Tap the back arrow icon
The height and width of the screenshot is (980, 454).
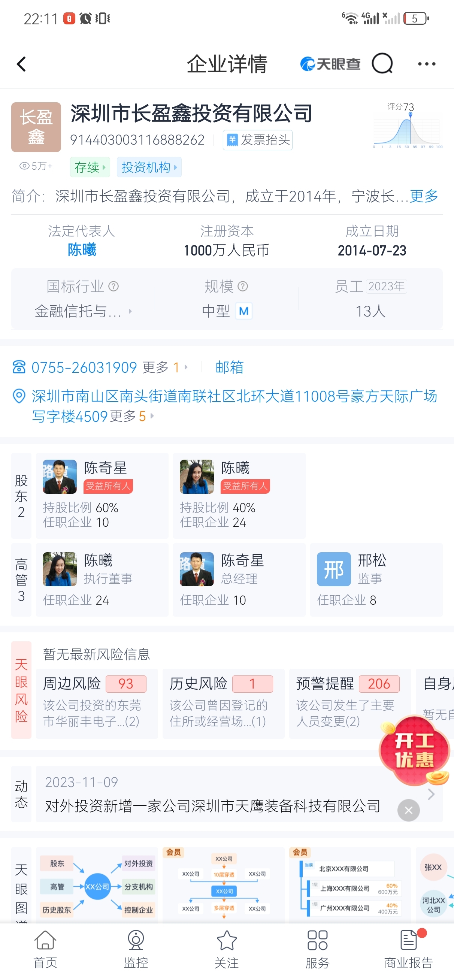click(21, 64)
